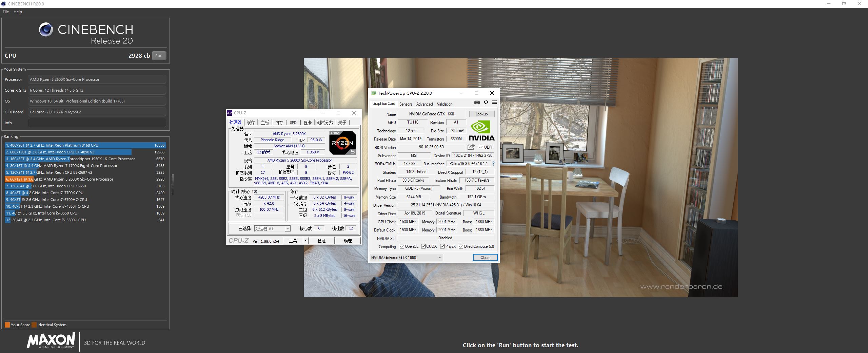
Task: Click the GPU-Z screenshot camera icon
Action: tap(477, 103)
